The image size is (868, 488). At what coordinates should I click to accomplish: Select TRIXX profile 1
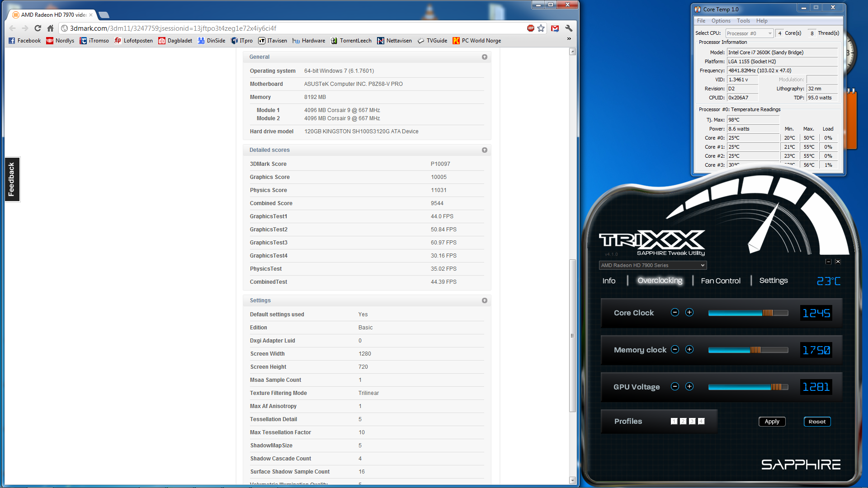pos(674,421)
